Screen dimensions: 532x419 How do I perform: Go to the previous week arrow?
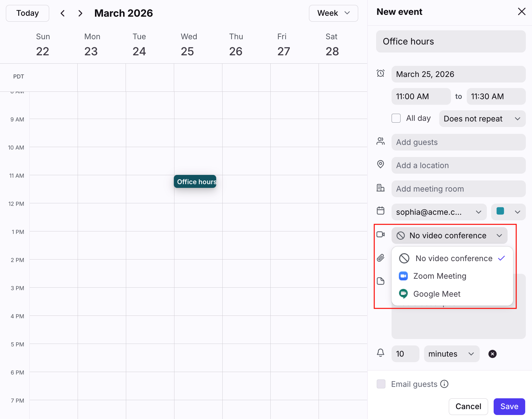[63, 13]
